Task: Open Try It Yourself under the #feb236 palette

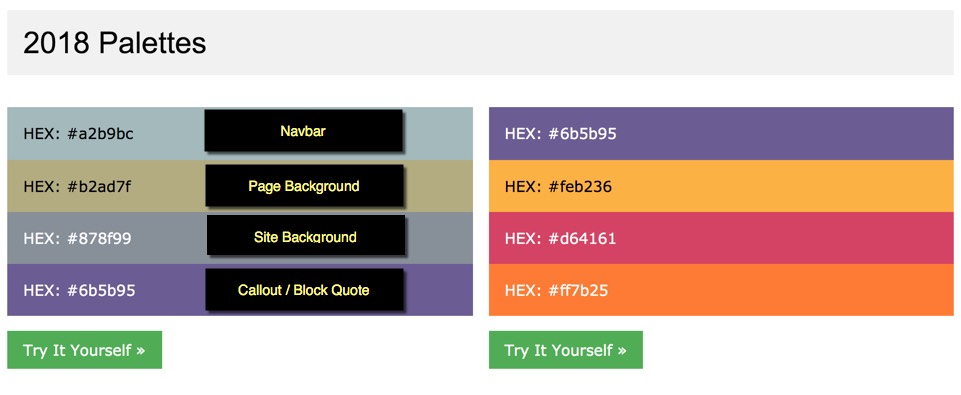Action: point(566,350)
